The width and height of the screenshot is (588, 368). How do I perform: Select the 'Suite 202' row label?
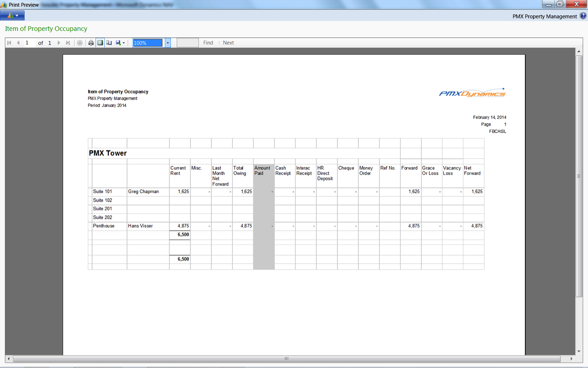pyautogui.click(x=102, y=218)
